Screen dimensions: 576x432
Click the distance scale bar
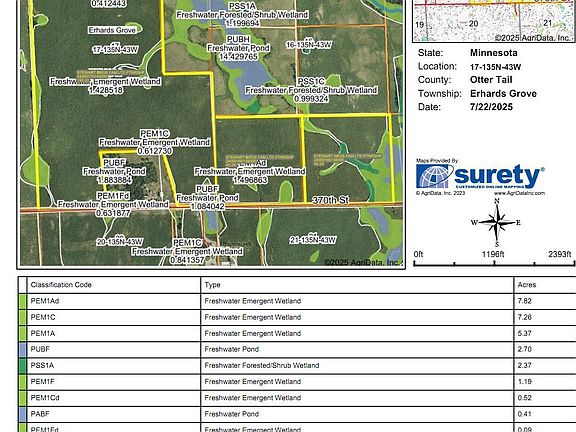point(494,263)
